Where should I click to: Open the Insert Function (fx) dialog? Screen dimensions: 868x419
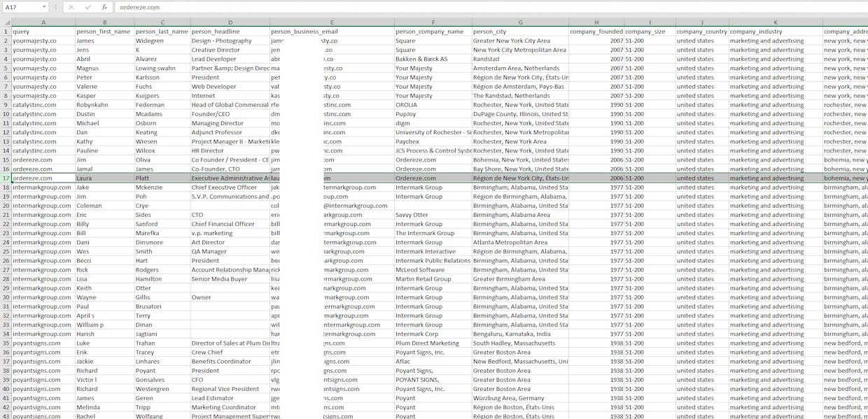[x=104, y=7]
